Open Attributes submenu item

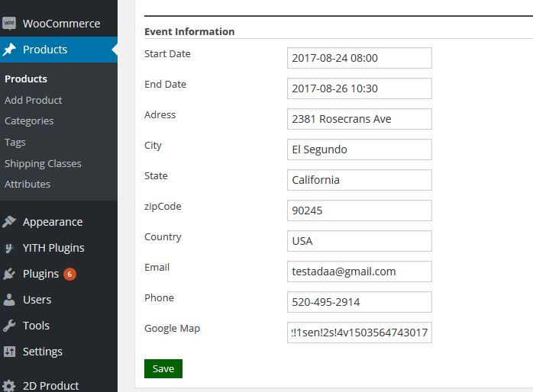[27, 184]
